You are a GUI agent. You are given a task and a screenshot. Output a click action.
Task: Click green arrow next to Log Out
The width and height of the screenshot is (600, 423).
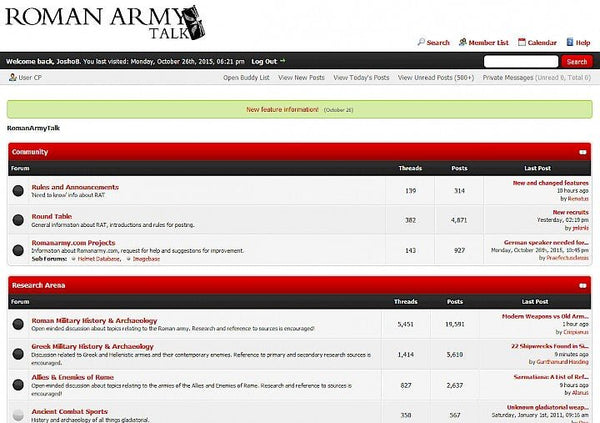[283, 61]
